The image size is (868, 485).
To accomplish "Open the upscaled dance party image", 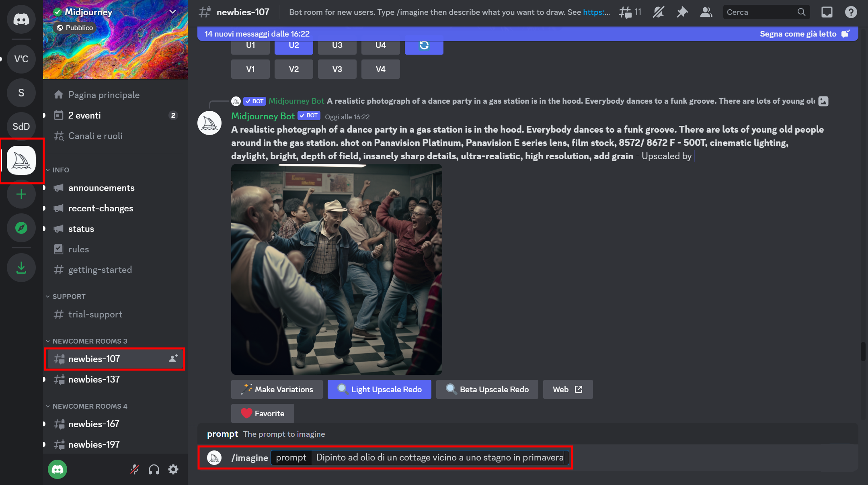I will [x=337, y=269].
